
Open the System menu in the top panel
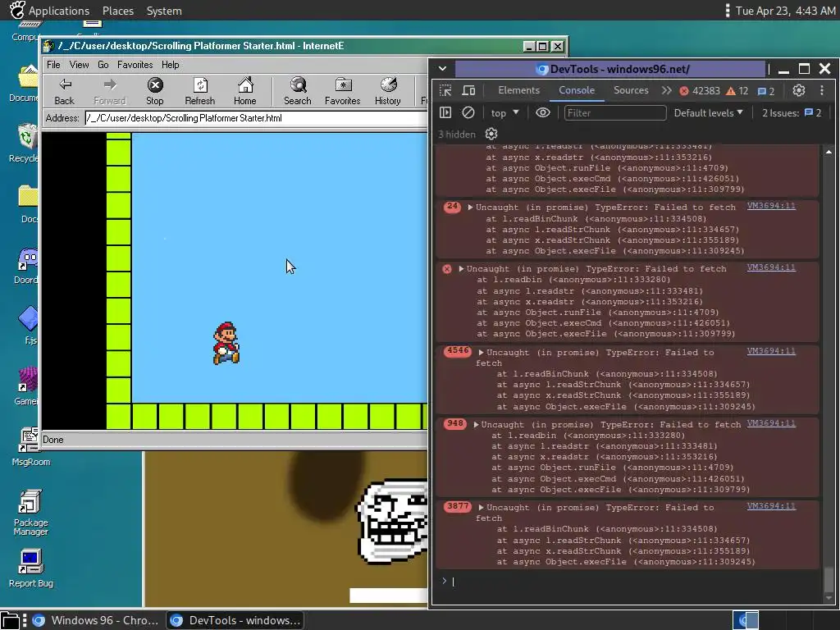[x=164, y=11]
